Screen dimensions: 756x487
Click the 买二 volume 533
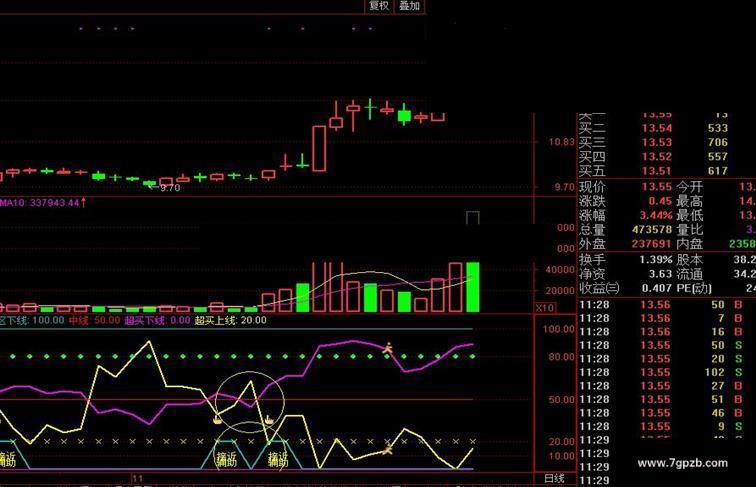point(718,128)
